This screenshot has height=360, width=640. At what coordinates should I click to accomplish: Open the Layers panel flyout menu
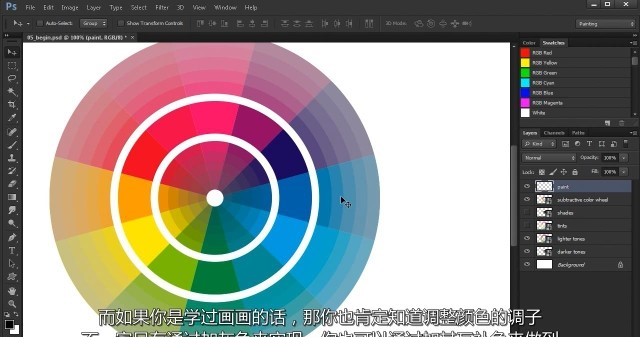[x=633, y=133]
